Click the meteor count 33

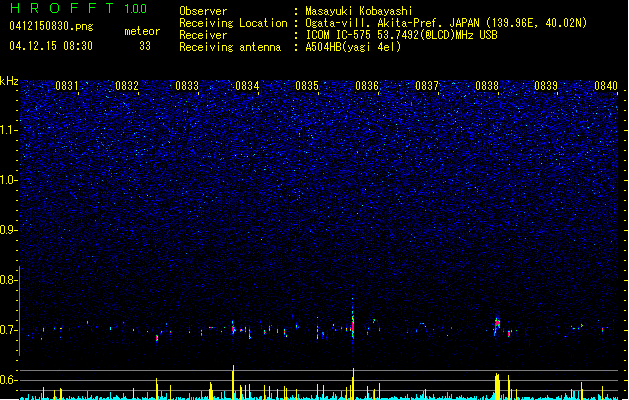145,46
